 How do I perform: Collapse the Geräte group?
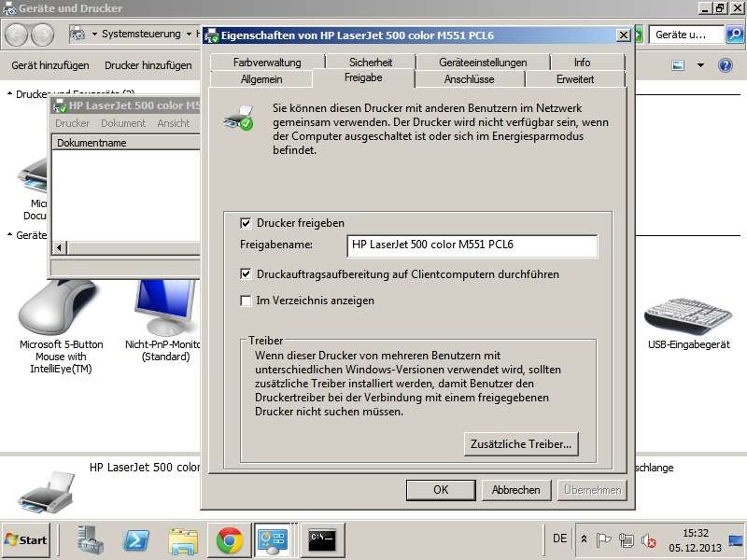9,235
